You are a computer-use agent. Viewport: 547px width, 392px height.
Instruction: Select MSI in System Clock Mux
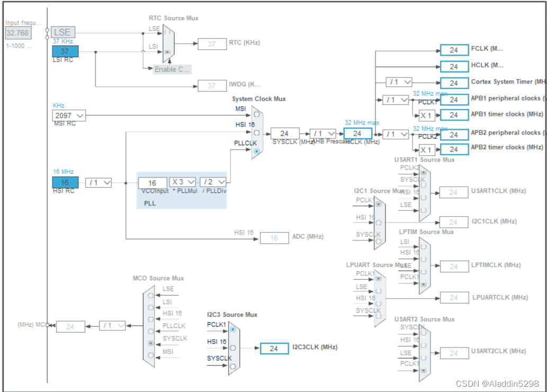point(257,114)
